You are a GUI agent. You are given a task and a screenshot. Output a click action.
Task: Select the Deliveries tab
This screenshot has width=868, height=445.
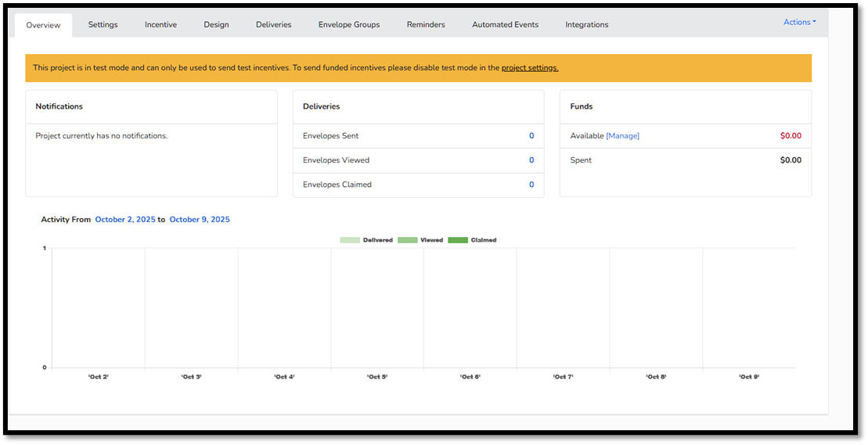coord(273,24)
